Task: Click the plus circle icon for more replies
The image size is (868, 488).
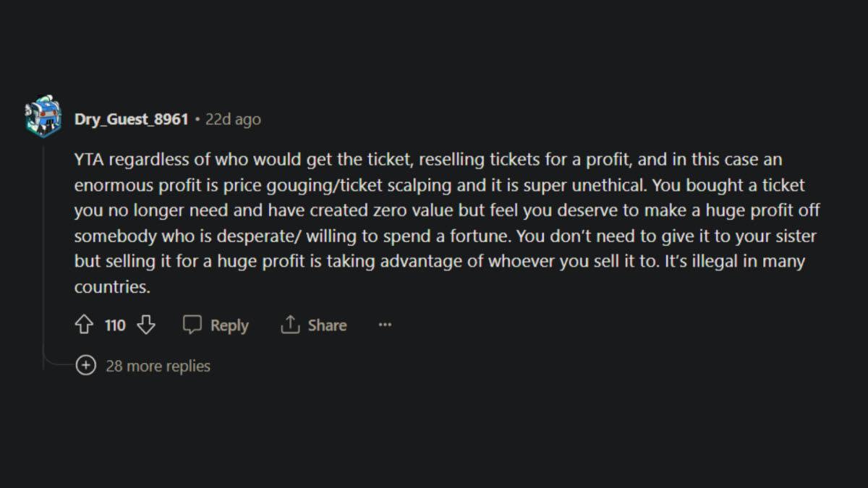Action: click(85, 366)
